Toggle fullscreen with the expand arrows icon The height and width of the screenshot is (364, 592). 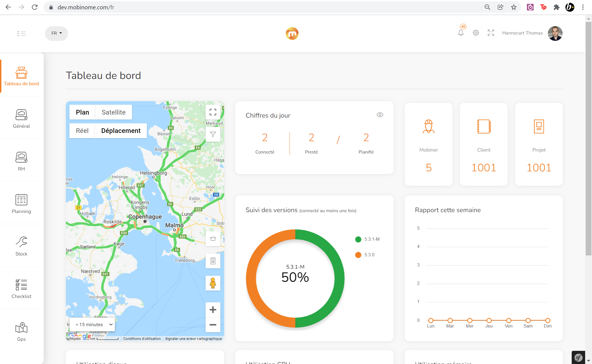(491, 33)
